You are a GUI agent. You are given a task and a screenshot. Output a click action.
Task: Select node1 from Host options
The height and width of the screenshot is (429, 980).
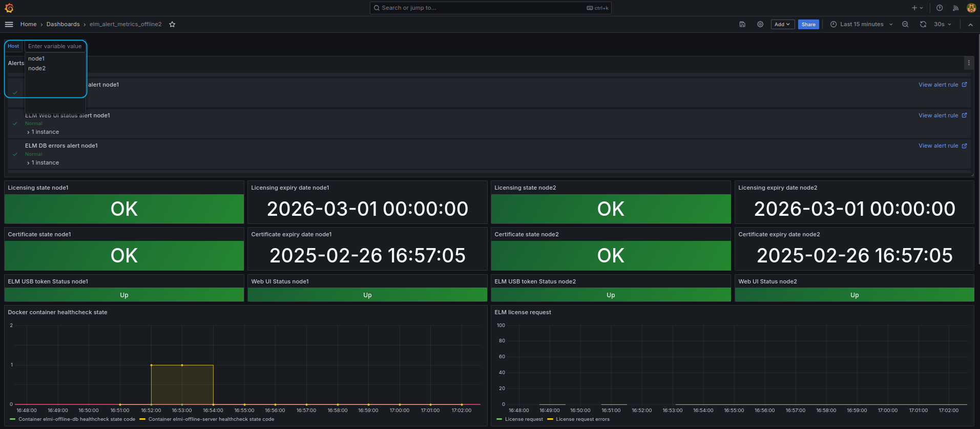tap(36, 58)
